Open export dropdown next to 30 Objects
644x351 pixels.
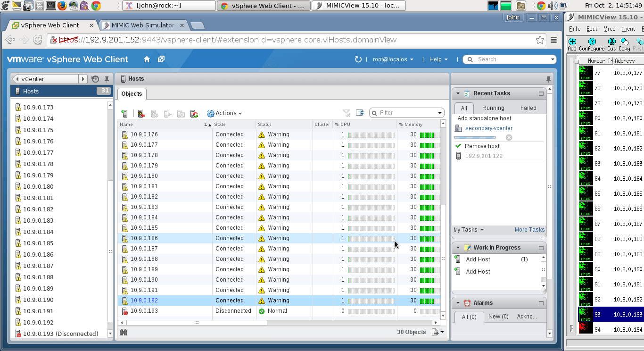pyautogui.click(x=438, y=332)
